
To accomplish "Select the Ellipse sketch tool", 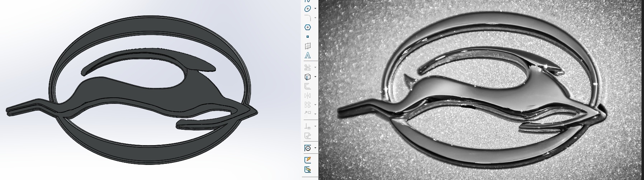I will coord(307,9).
